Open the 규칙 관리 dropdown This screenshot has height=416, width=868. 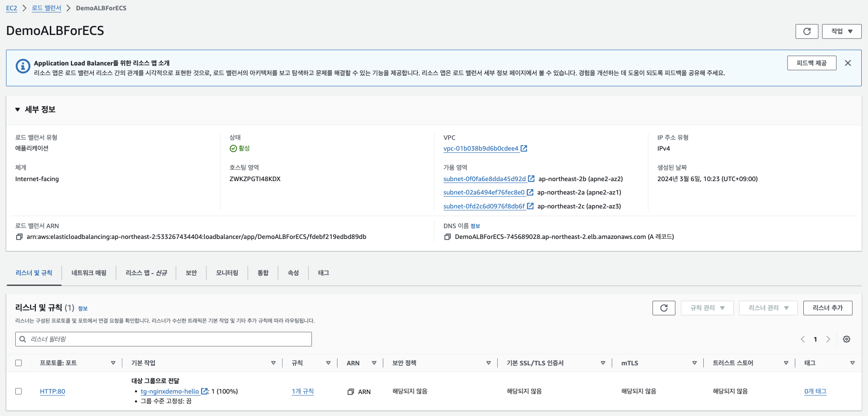707,308
